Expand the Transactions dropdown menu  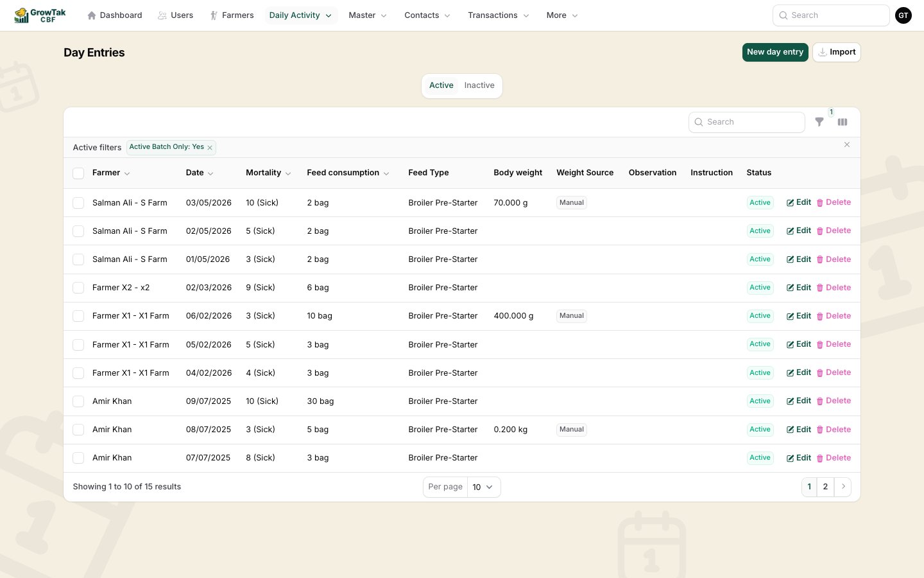tap(498, 15)
